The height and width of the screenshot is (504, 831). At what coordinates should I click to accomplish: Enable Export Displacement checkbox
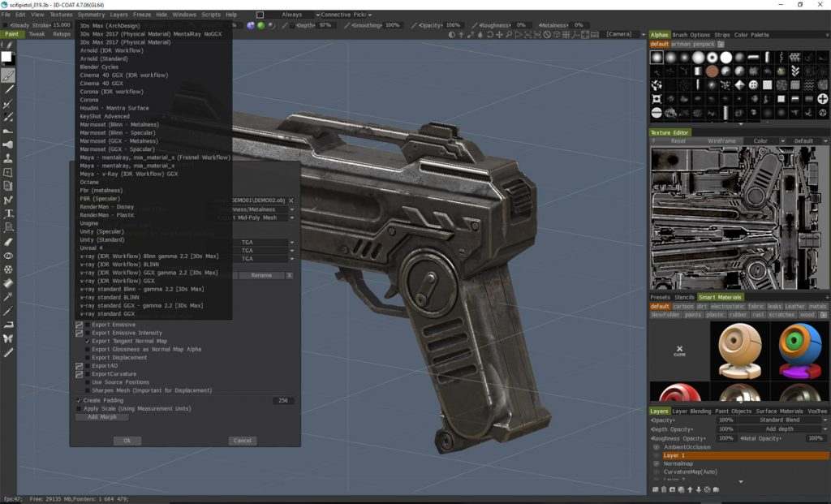click(88, 358)
